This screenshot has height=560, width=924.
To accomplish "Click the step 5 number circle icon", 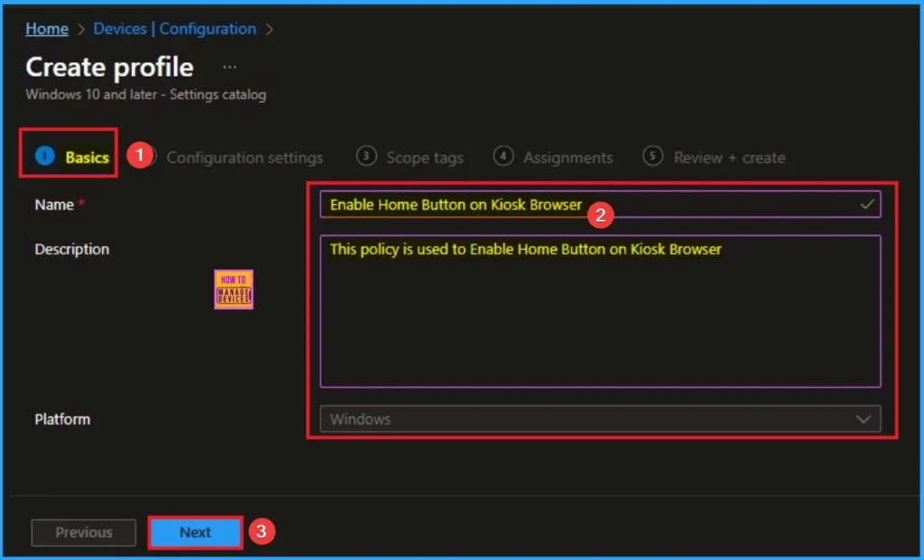I will (653, 156).
